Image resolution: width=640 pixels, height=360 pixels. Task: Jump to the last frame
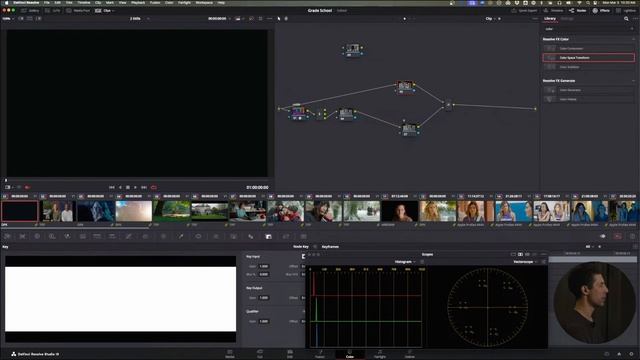pyautogui.click(x=144, y=187)
